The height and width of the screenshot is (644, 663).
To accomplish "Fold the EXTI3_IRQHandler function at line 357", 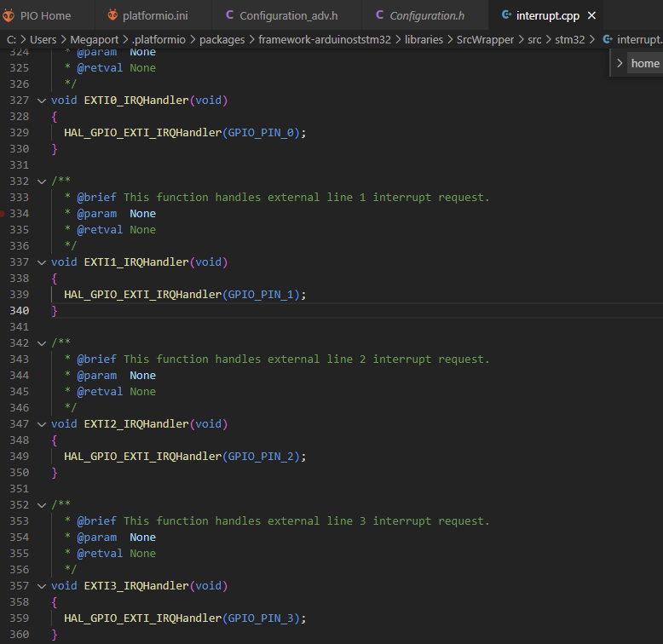I will pos(42,586).
